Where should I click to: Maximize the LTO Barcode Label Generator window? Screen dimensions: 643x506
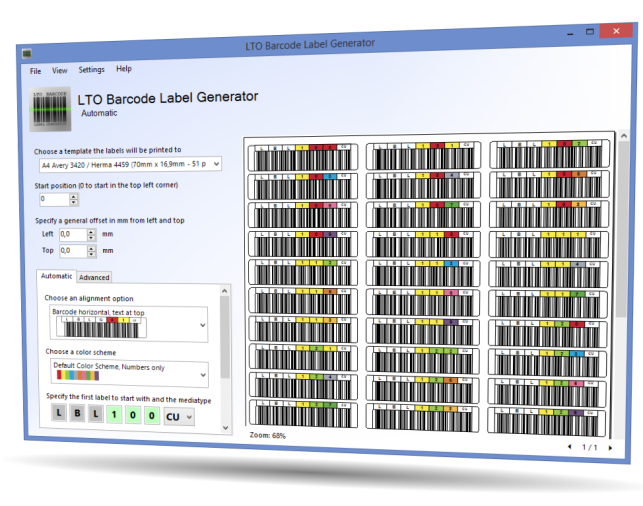click(590, 32)
